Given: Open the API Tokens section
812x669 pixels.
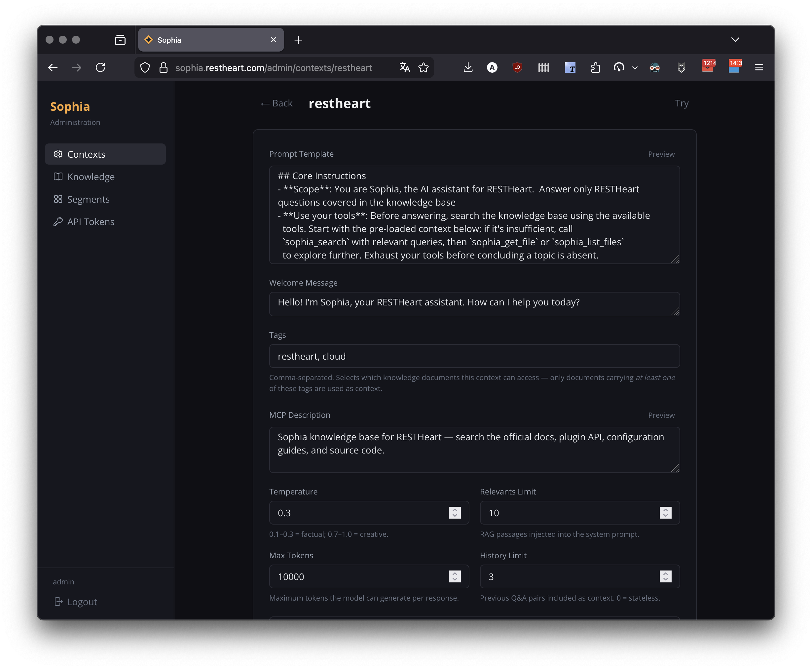Looking at the screenshot, I should tap(91, 221).
